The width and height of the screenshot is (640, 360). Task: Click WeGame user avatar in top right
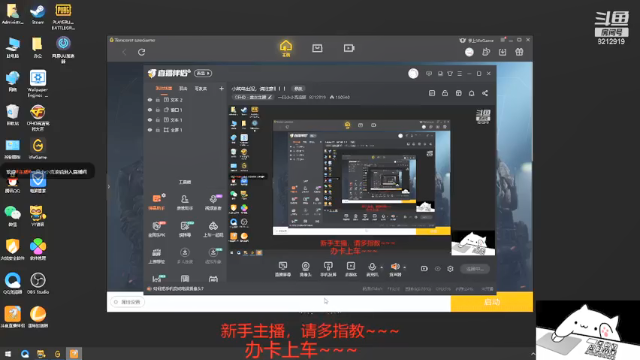click(469, 52)
